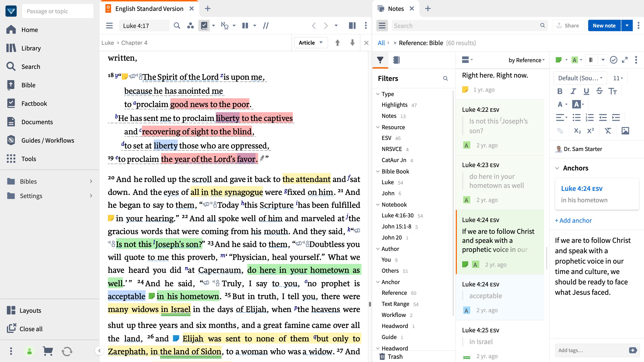Jump to next article with down arrow
Viewport: 644px width, 362px height.
(352, 43)
